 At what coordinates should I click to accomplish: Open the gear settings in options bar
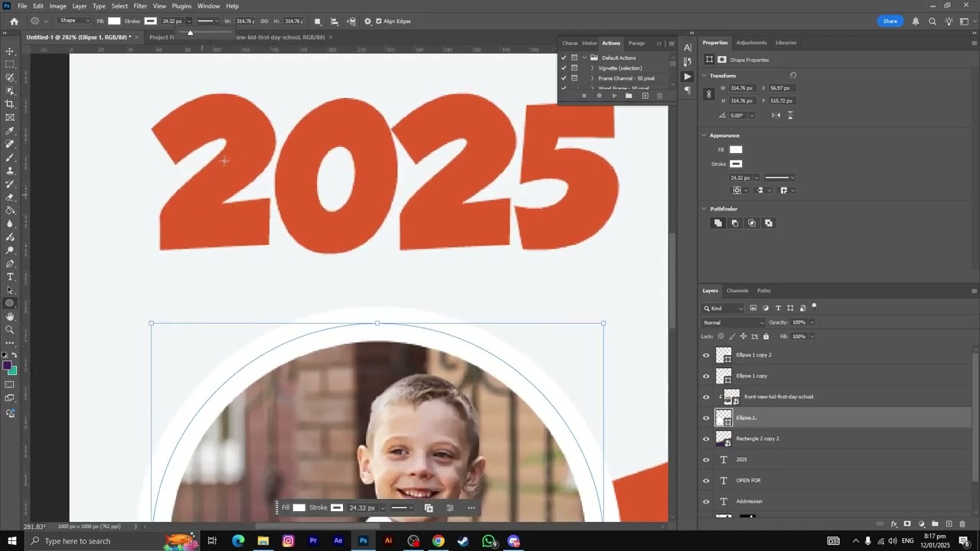click(x=367, y=21)
